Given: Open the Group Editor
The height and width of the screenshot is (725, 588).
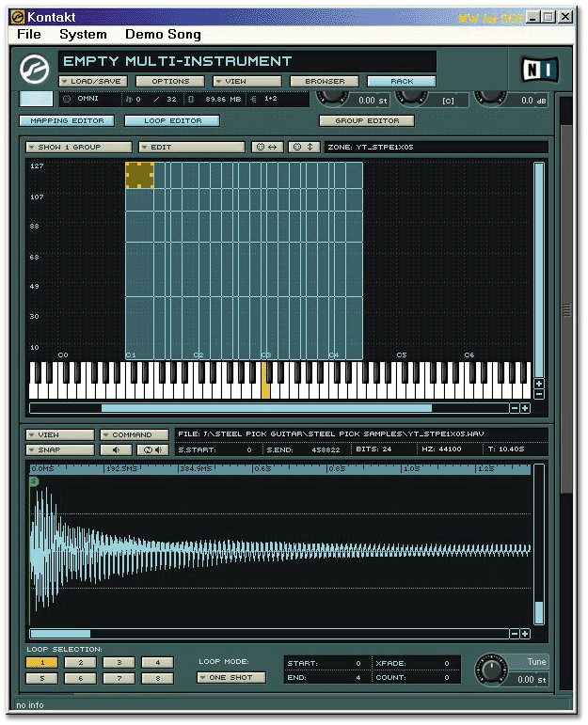Looking at the screenshot, I should coord(367,120).
